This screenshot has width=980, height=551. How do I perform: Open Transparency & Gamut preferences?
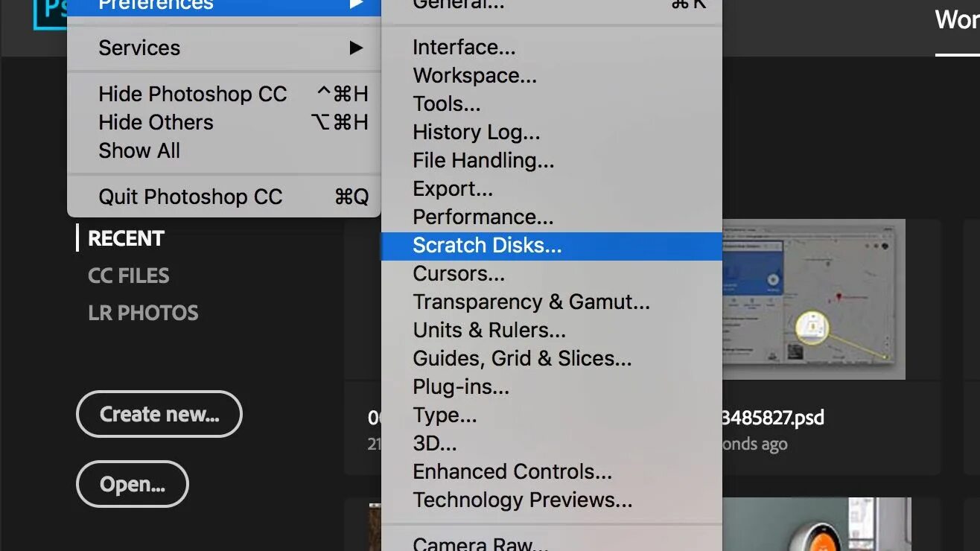pyautogui.click(x=552, y=302)
